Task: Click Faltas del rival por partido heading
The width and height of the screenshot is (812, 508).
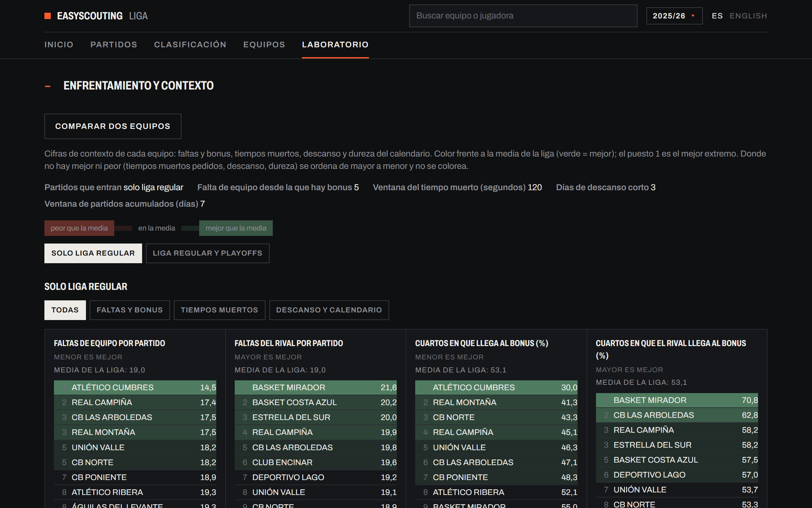Action: [289, 343]
